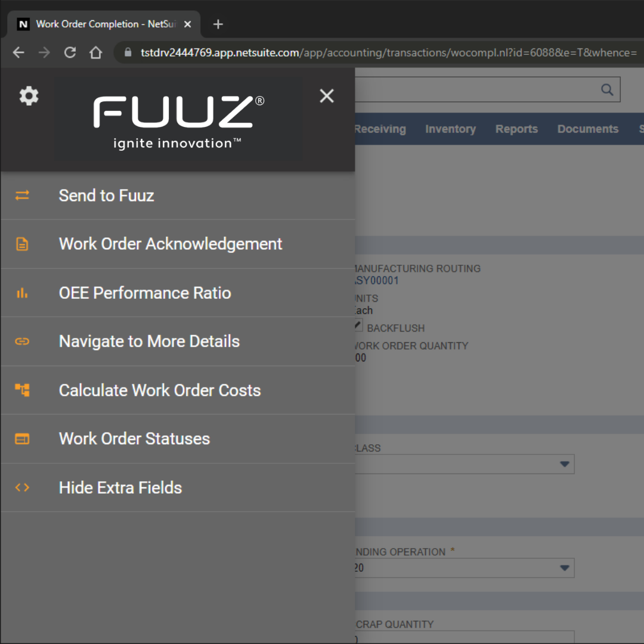Run Calculate Work Order Costs

178,390
